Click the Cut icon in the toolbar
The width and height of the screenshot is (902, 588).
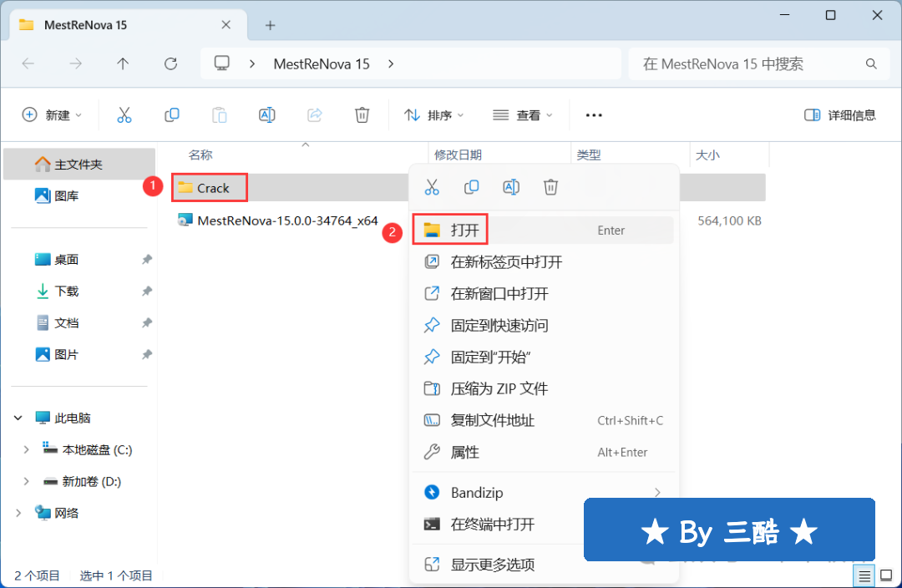pyautogui.click(x=124, y=115)
